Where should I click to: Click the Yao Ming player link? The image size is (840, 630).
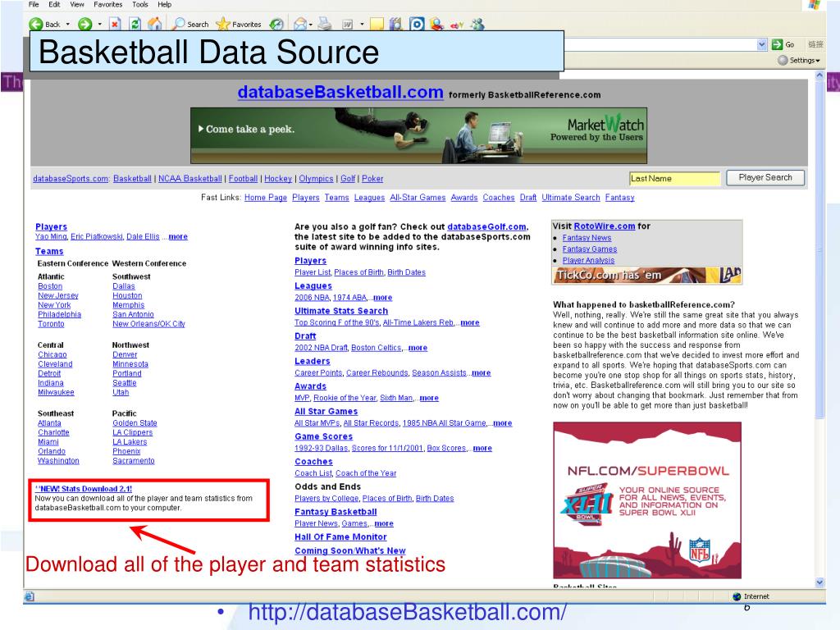pyautogui.click(x=51, y=237)
